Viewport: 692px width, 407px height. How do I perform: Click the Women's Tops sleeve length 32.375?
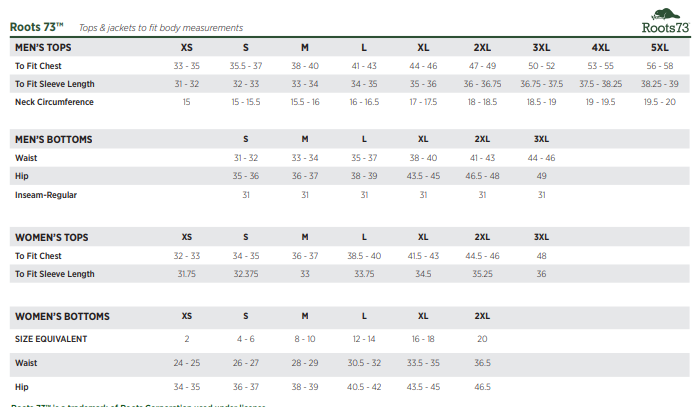point(246,274)
